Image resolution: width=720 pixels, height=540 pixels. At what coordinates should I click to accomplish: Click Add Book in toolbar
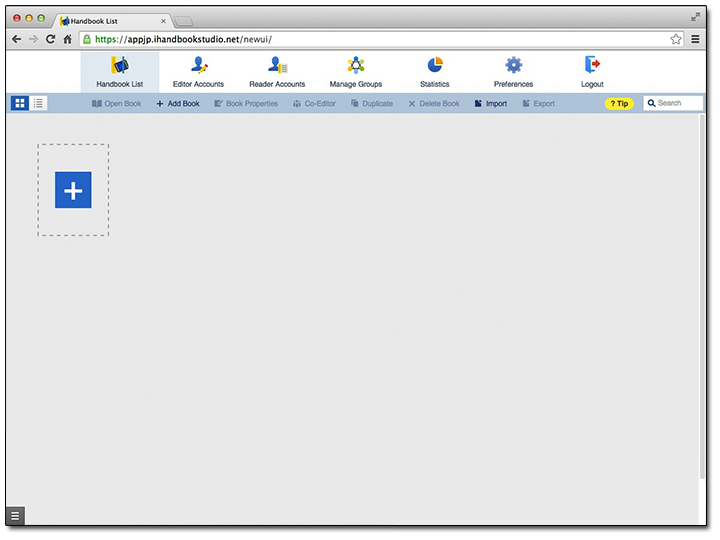tap(178, 104)
